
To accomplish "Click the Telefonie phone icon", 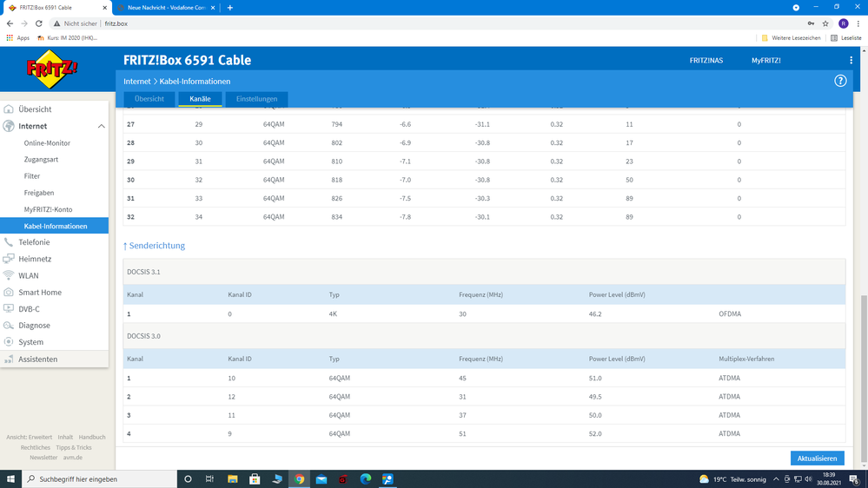I will click(x=9, y=241).
